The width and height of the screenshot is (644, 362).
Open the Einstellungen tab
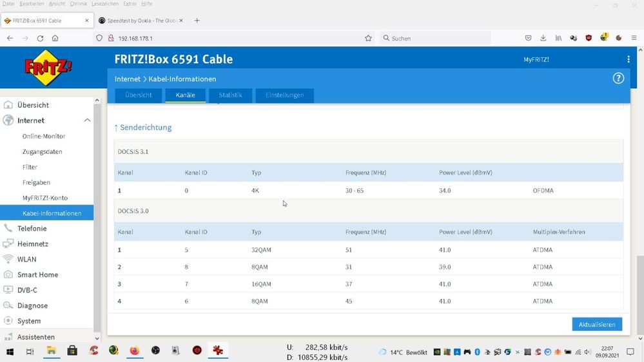(x=285, y=95)
